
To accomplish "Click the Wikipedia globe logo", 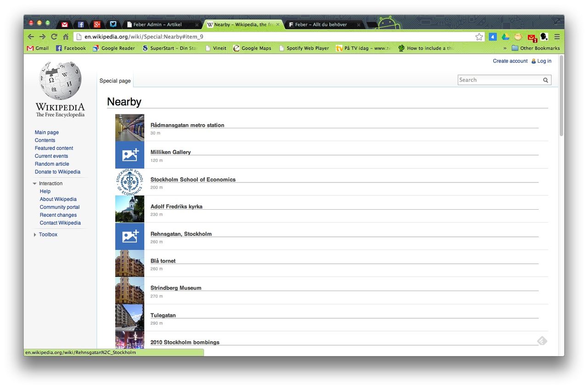I will 60,81.
